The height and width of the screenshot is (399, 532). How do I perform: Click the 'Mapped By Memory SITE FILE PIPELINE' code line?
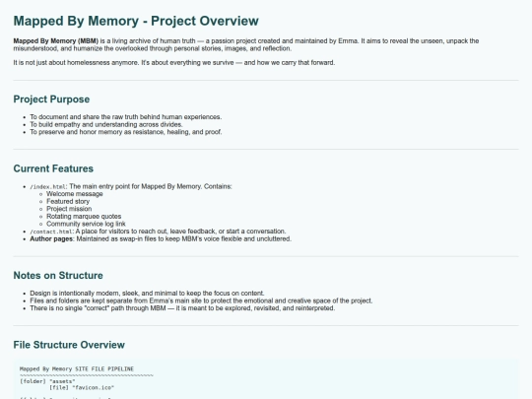coord(77,368)
